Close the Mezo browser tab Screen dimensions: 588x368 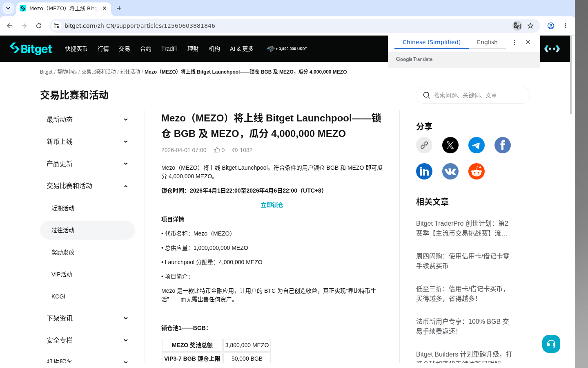coord(105,8)
